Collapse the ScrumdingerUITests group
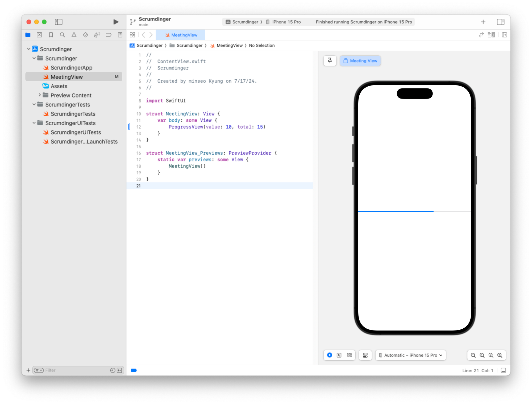 pyautogui.click(x=34, y=123)
